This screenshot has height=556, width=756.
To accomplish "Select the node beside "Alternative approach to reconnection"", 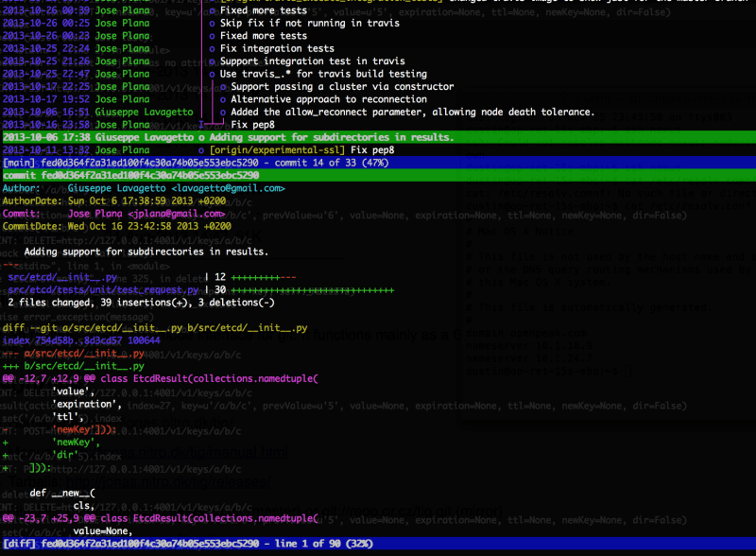I will (222, 98).
